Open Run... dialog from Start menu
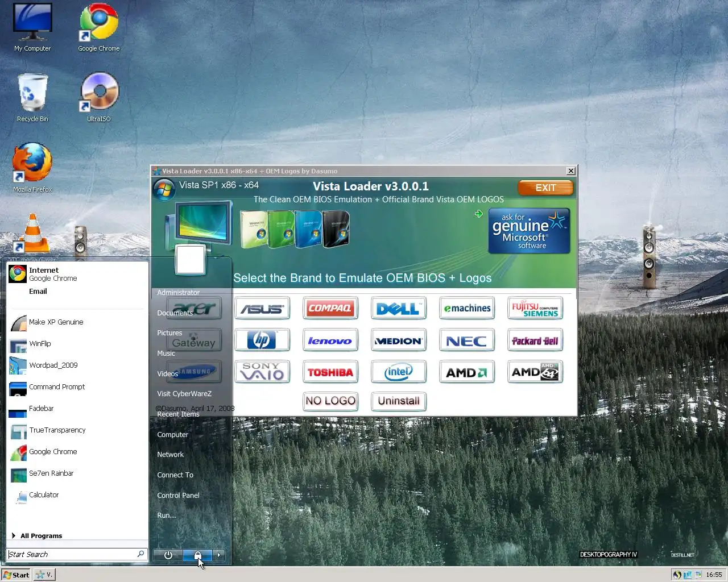The height and width of the screenshot is (582, 728). [166, 516]
